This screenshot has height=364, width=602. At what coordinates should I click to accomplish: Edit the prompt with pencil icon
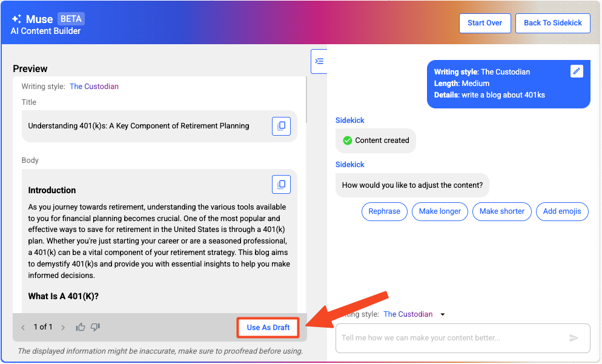point(577,71)
